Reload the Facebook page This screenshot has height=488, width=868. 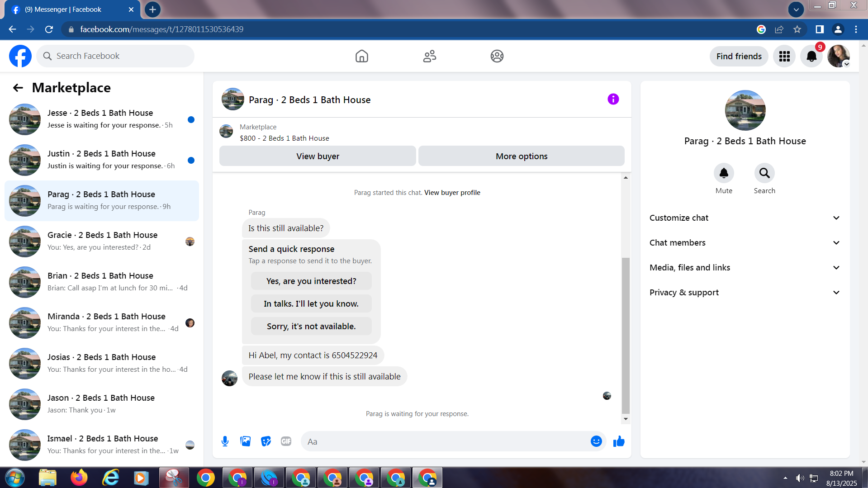pyautogui.click(x=49, y=29)
